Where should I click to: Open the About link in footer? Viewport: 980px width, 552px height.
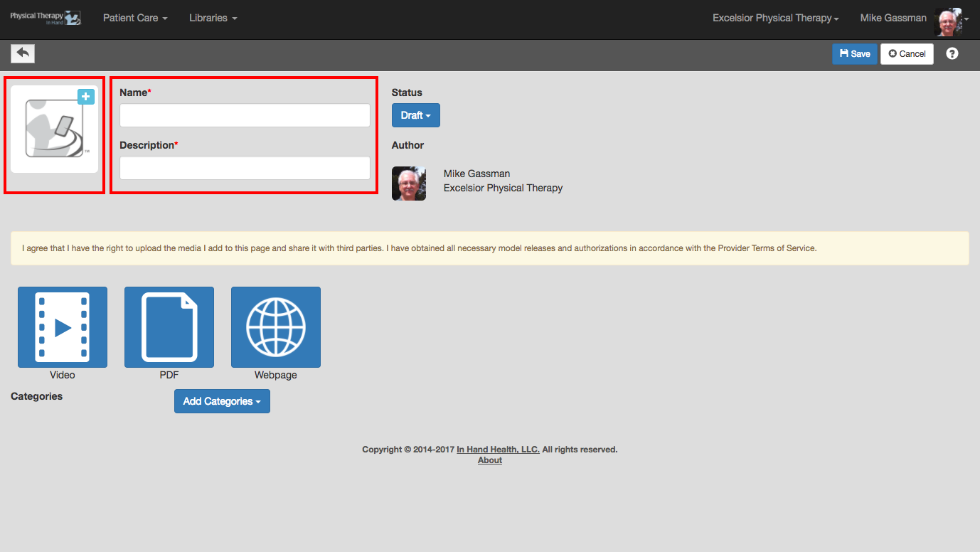tap(490, 460)
